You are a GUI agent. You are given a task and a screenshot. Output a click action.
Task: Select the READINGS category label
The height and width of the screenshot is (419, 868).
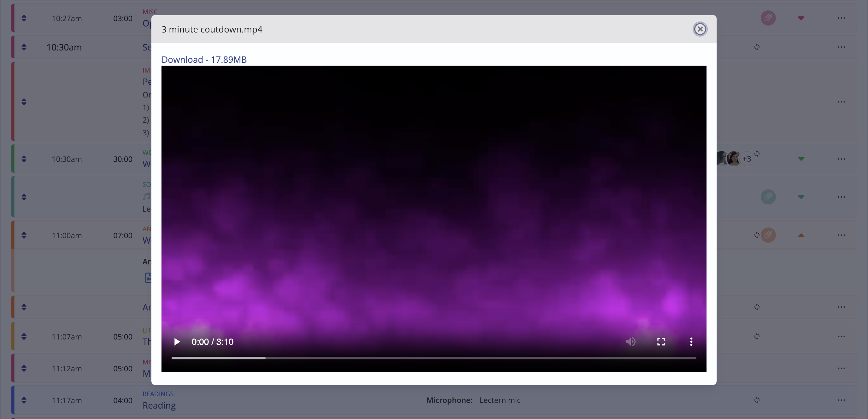pos(158,394)
